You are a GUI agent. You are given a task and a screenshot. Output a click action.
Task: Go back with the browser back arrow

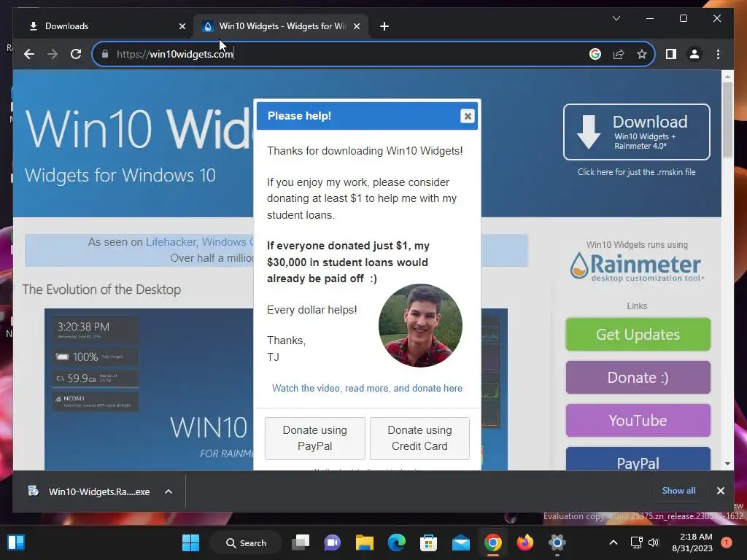click(x=29, y=54)
